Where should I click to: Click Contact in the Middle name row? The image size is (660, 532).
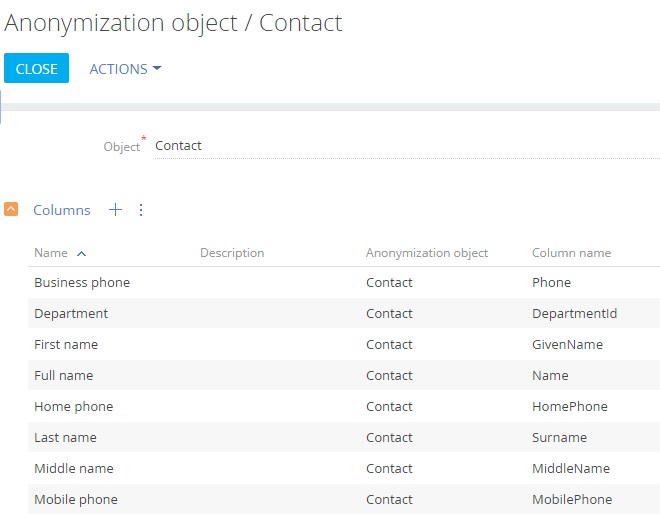pos(389,468)
